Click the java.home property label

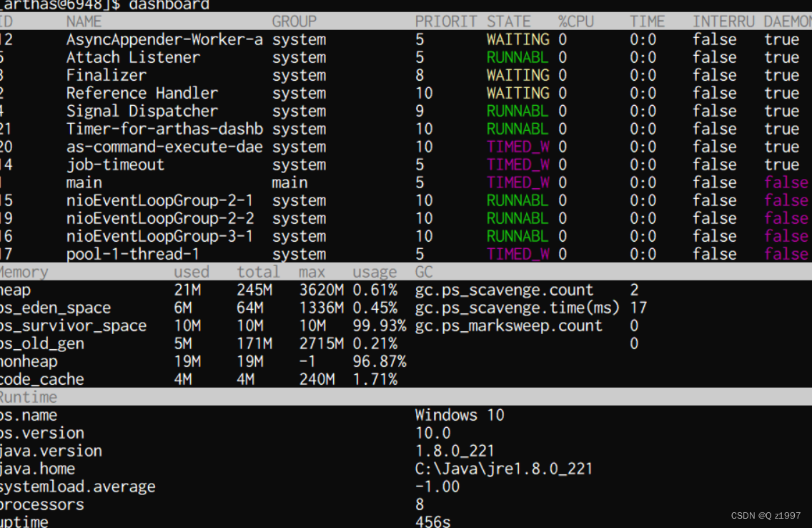click(x=37, y=469)
